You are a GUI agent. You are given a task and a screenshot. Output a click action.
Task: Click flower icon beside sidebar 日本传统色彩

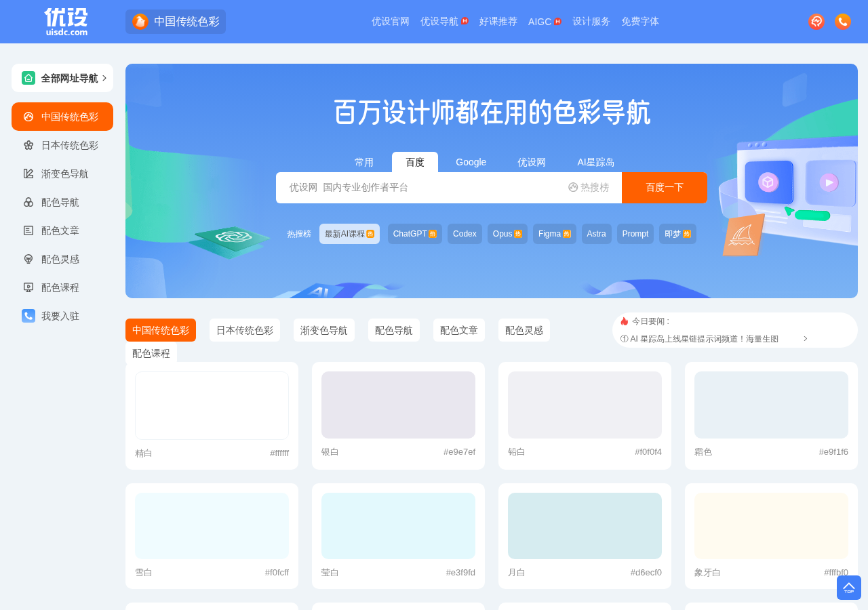point(28,145)
